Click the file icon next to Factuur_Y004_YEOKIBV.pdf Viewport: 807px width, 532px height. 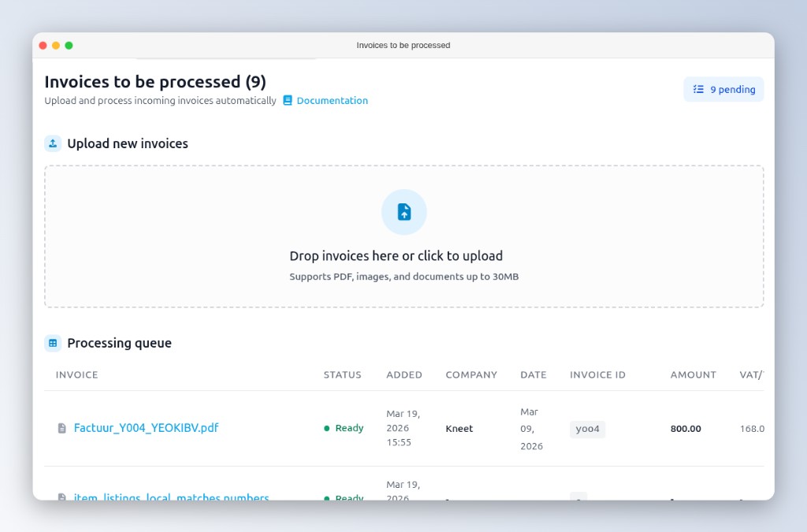[x=62, y=428]
